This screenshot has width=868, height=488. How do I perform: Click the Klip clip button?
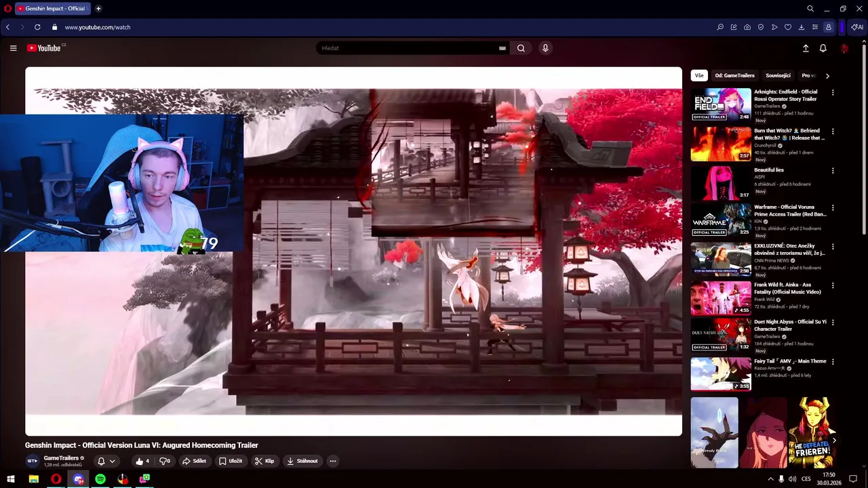click(x=264, y=461)
